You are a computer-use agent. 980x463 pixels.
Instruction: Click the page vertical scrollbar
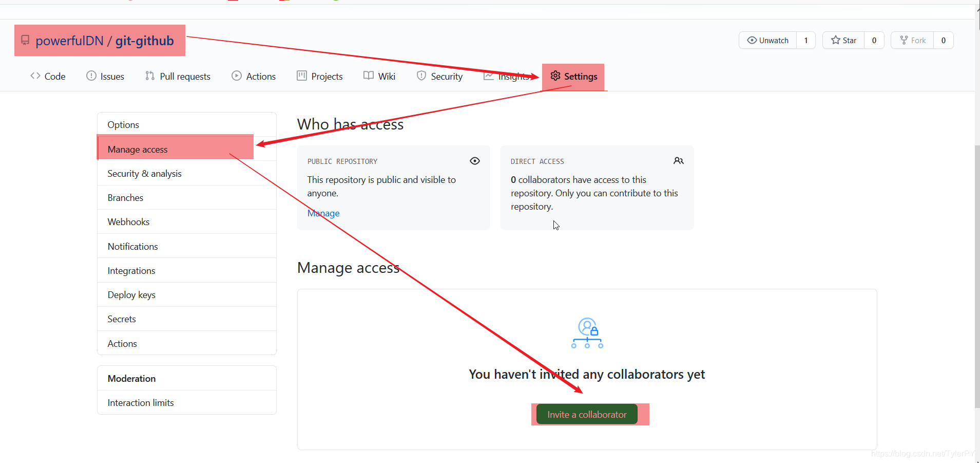[x=977, y=276]
